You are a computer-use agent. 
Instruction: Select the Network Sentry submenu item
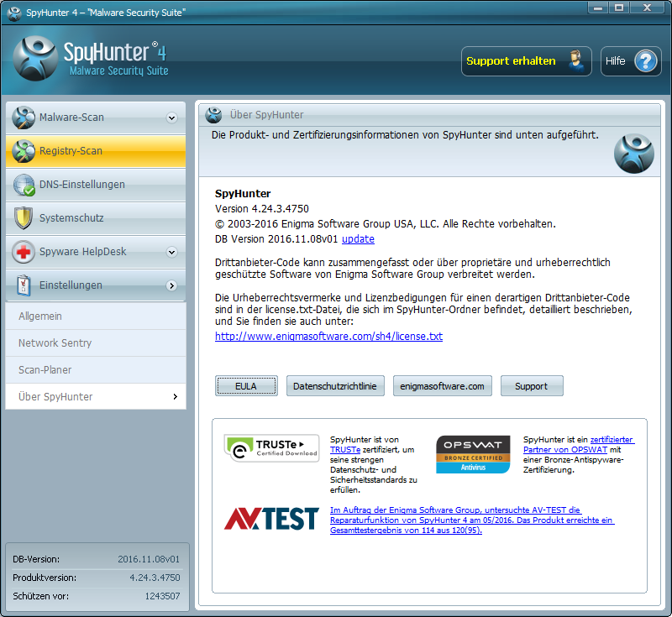click(96, 343)
